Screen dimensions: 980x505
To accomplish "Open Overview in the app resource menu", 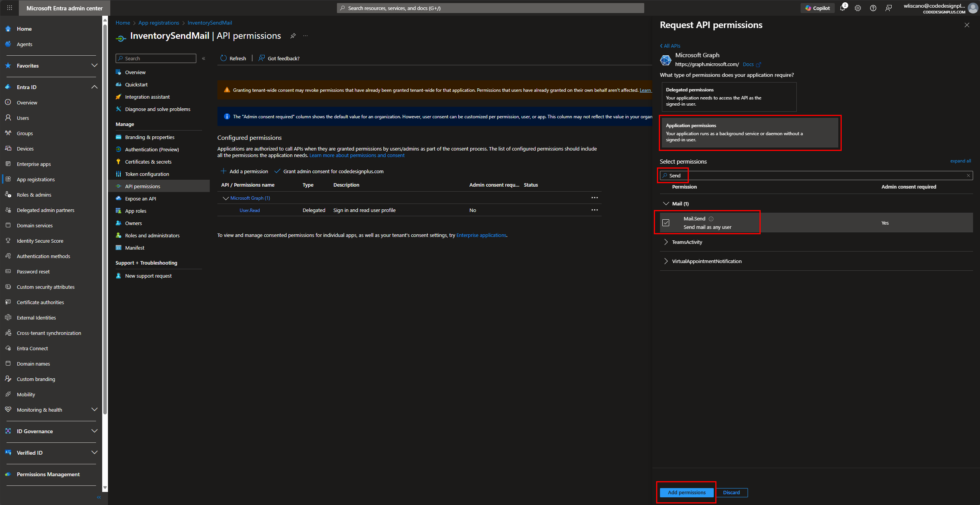I will [x=135, y=72].
